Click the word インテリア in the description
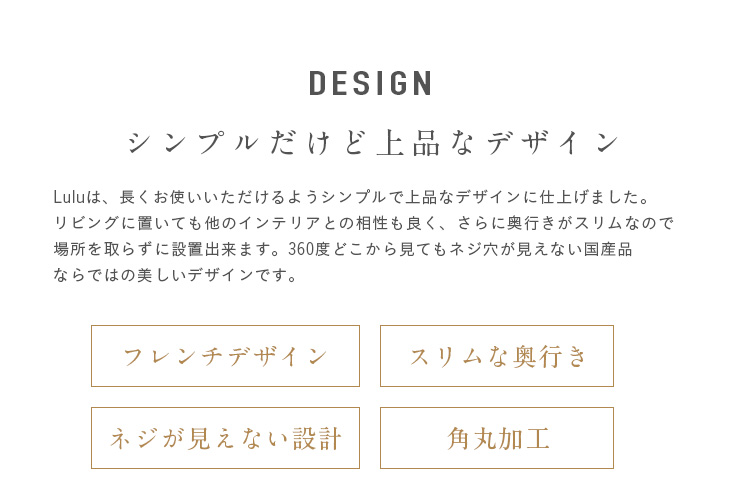Viewport: 740px width, 502px height. click(280, 223)
